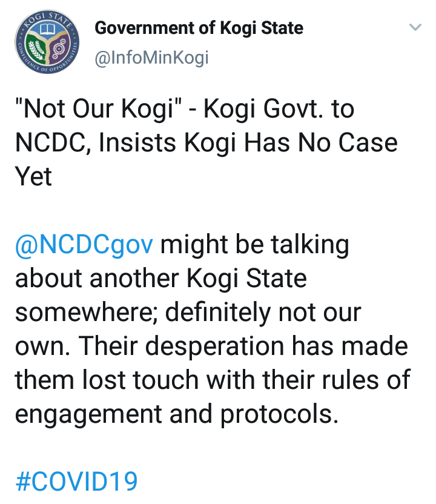Click 'might be talking' after the mention

pyautogui.click(x=254, y=245)
